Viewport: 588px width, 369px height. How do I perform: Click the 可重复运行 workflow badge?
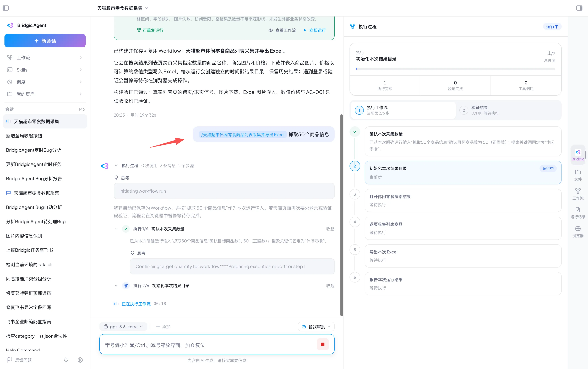pos(150,30)
